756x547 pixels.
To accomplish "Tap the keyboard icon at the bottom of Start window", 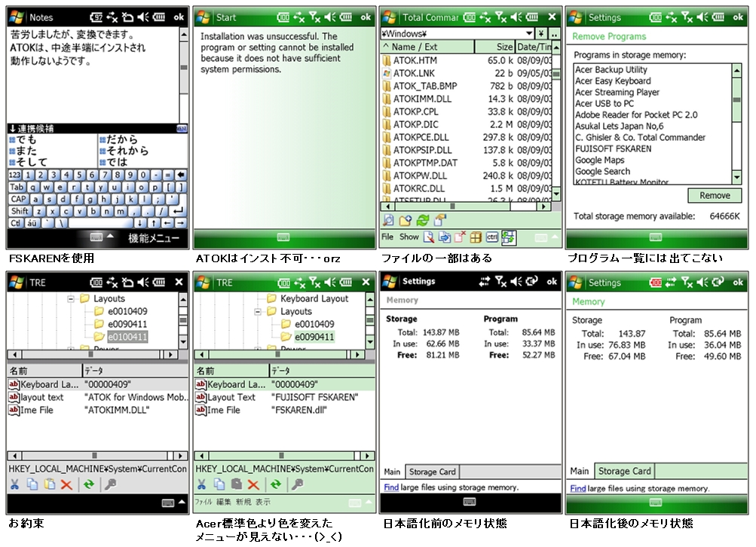I will 283,237.
